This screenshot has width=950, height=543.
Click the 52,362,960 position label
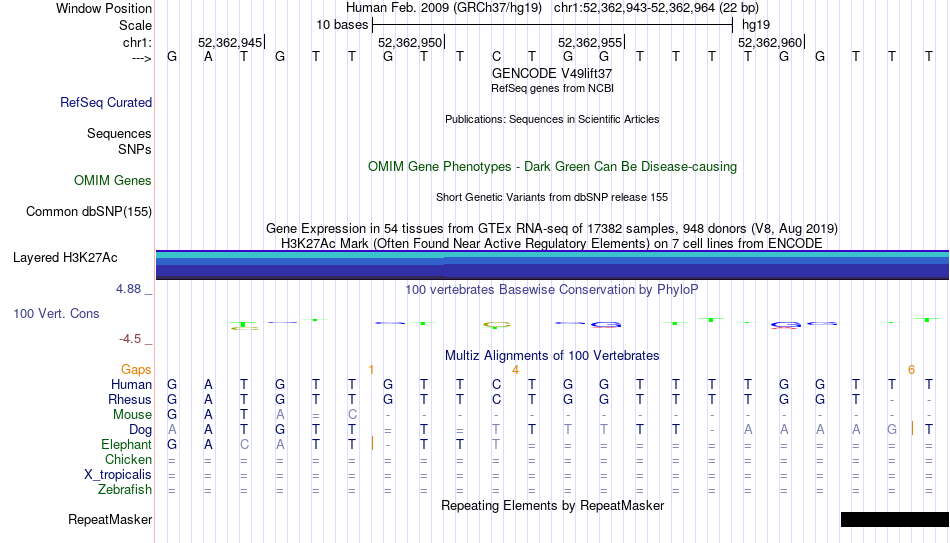770,42
